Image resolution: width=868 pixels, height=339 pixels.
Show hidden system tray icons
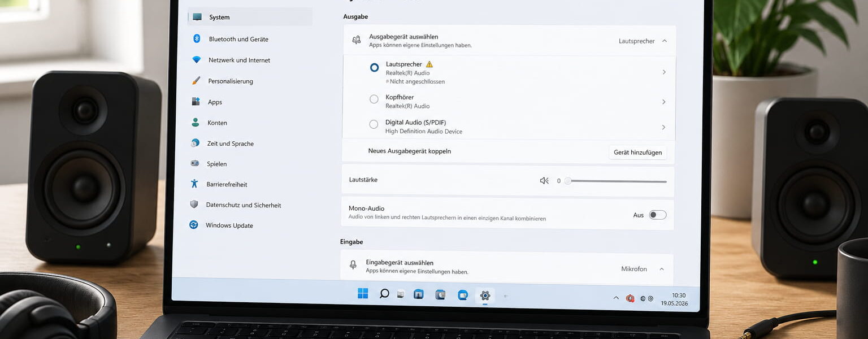(x=616, y=298)
